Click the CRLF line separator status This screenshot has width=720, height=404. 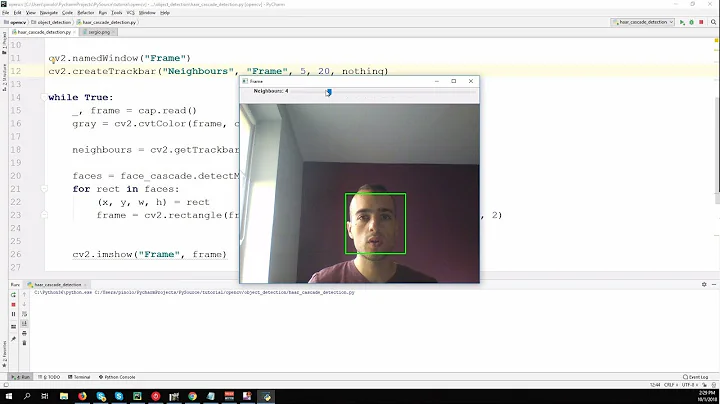click(x=670, y=385)
